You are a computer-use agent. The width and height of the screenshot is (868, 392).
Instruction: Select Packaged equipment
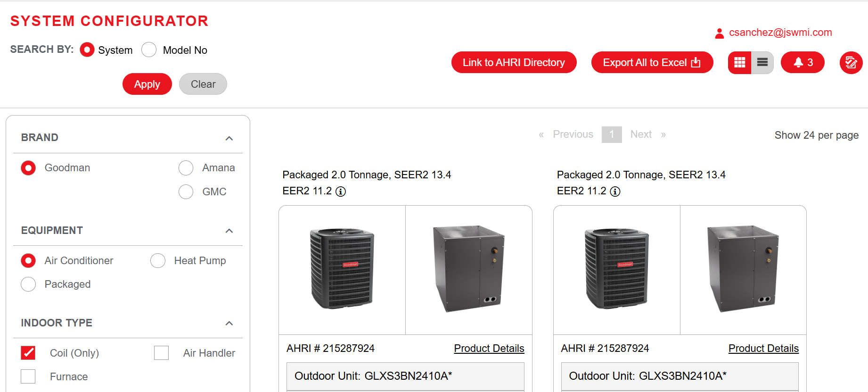[x=28, y=284]
